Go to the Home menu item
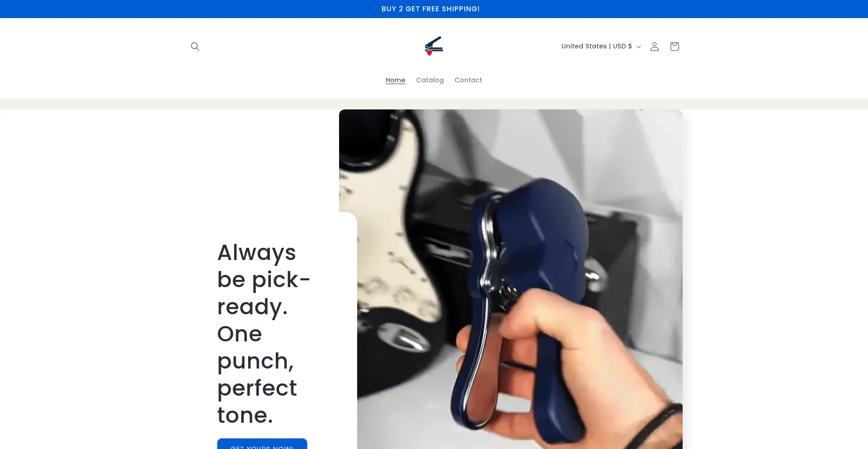The width and height of the screenshot is (868, 449). tap(395, 80)
